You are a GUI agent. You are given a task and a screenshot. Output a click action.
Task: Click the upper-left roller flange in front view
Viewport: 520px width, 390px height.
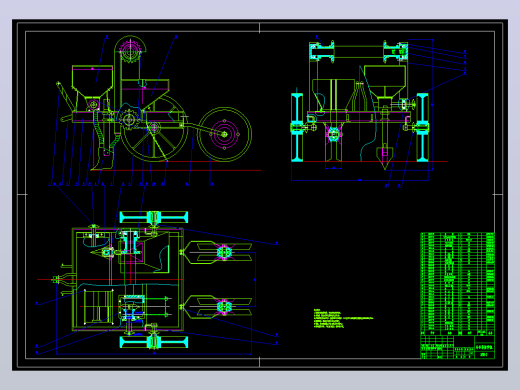[322, 51]
